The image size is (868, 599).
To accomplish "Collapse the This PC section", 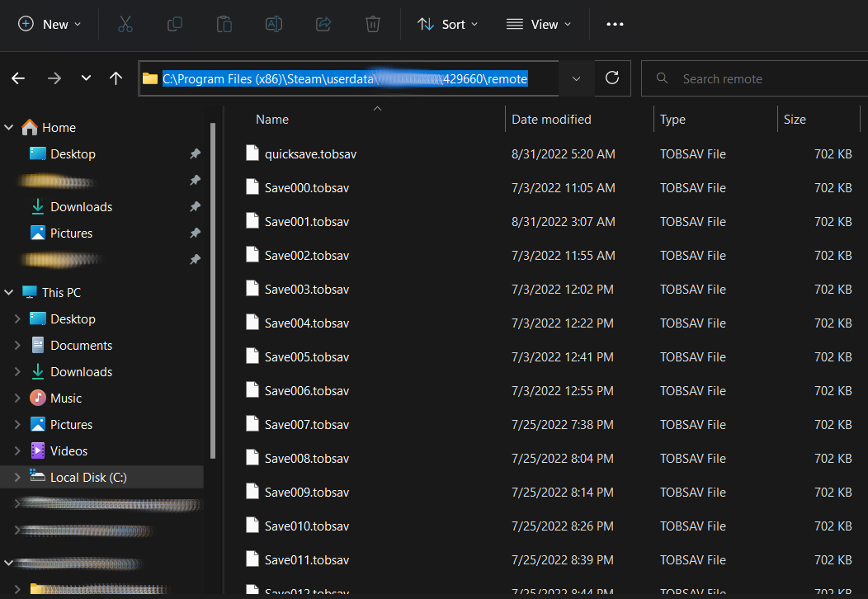I will [9, 292].
